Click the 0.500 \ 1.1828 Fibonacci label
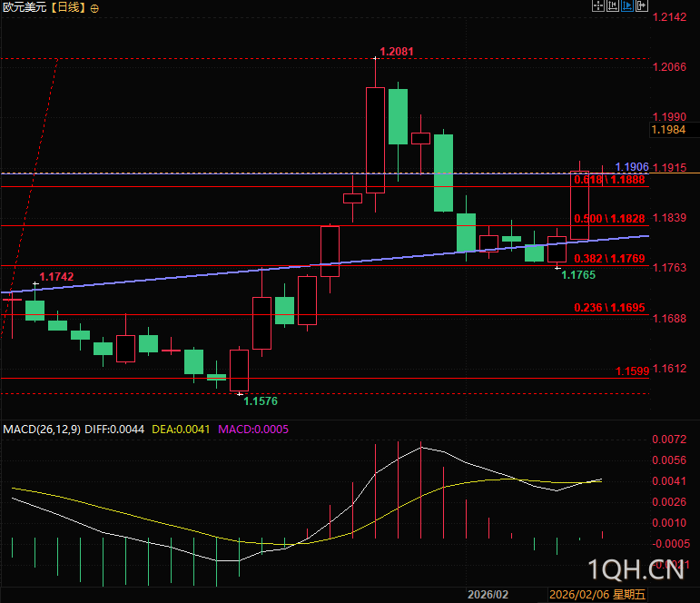 point(609,219)
